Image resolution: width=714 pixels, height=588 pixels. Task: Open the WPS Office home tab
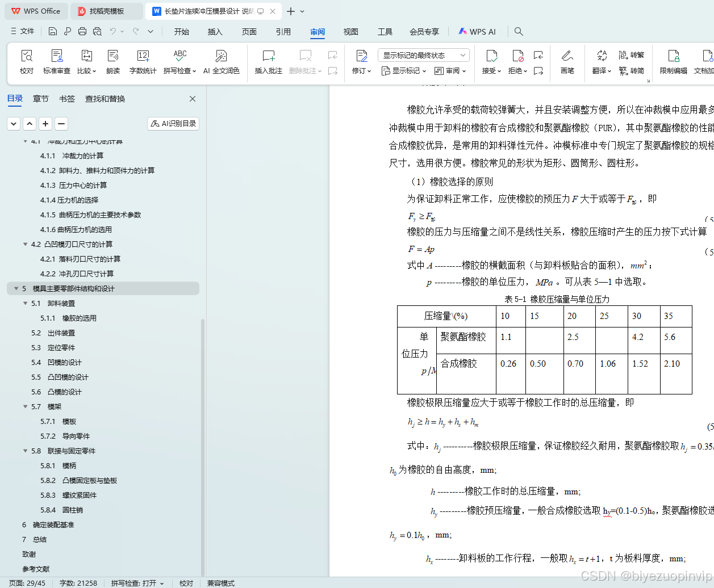point(35,11)
